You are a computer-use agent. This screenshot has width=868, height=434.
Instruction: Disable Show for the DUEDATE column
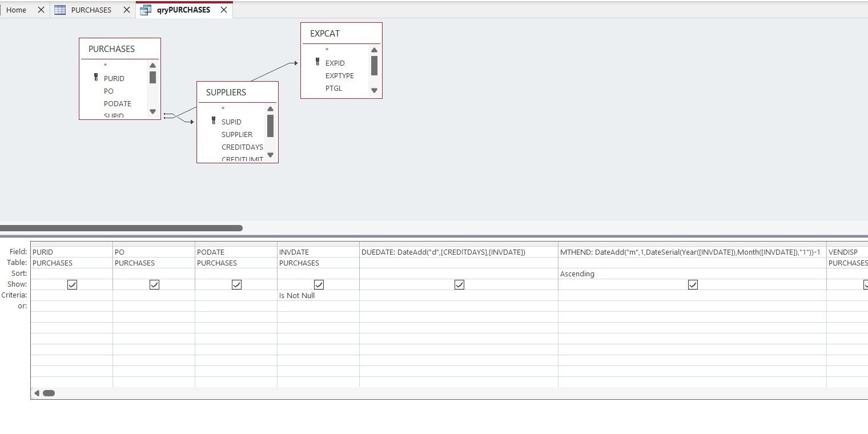(459, 284)
